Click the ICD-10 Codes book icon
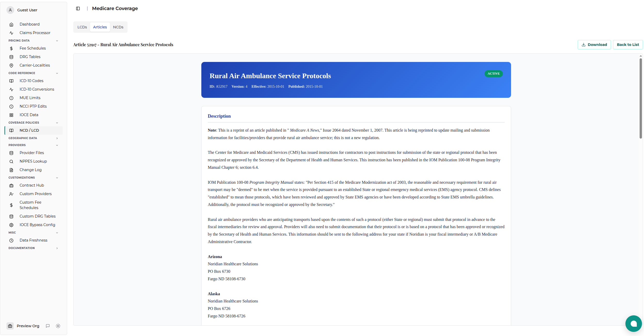Image resolution: width=644 pixels, height=336 pixels. tap(11, 81)
